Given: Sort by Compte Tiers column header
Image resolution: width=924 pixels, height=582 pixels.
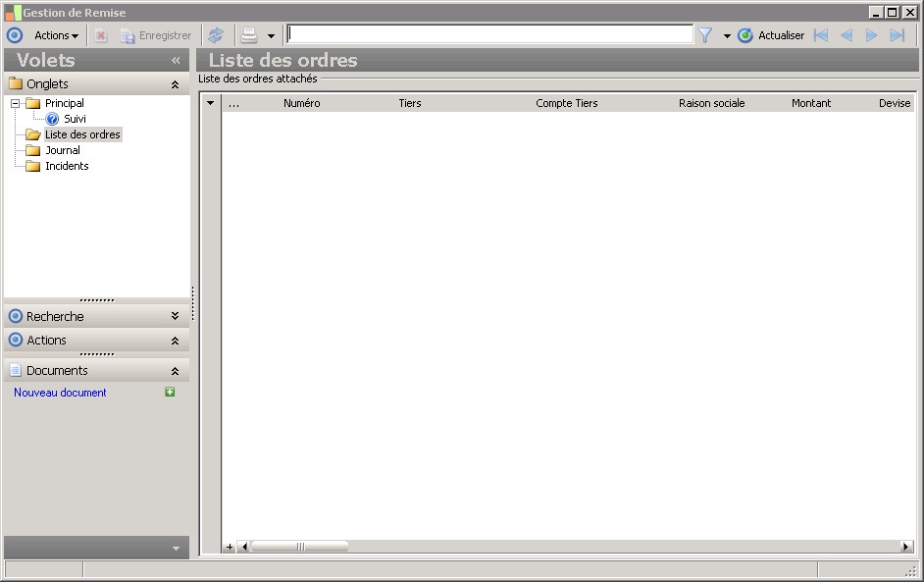Looking at the screenshot, I should [x=566, y=103].
